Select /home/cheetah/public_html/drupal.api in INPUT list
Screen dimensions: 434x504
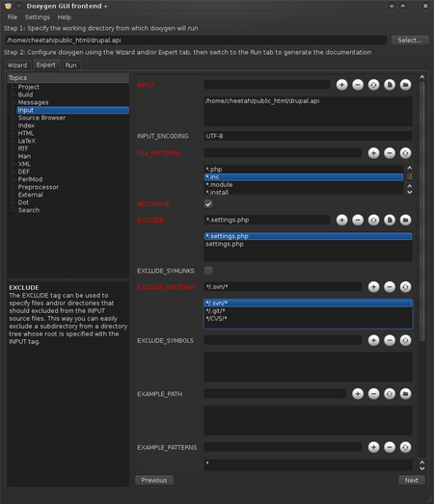(308, 101)
